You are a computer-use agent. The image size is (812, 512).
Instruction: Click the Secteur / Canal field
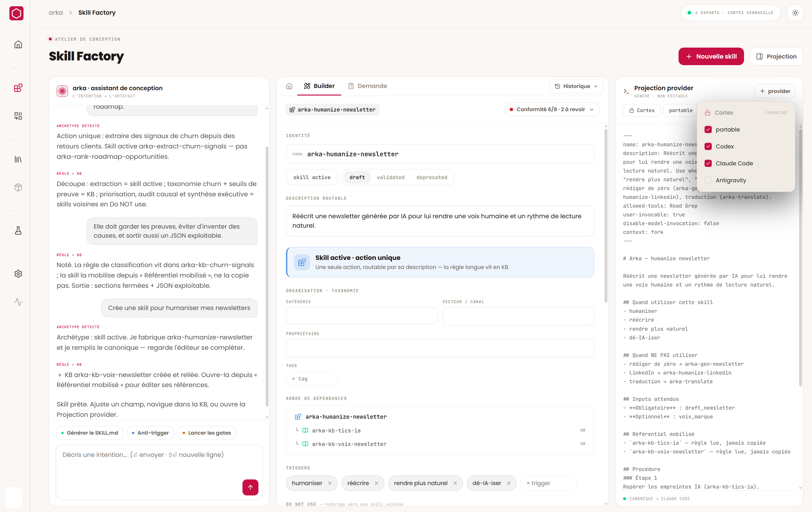tap(518, 316)
